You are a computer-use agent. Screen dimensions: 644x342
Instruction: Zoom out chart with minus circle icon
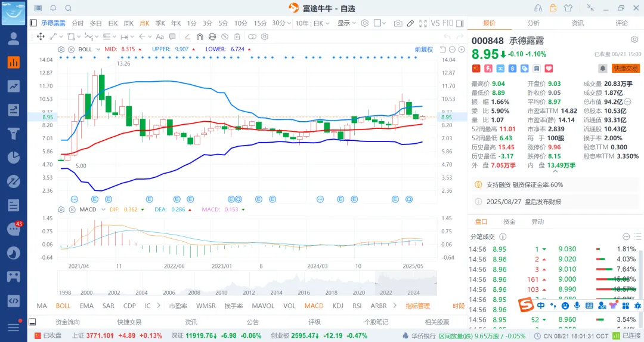pos(452,50)
